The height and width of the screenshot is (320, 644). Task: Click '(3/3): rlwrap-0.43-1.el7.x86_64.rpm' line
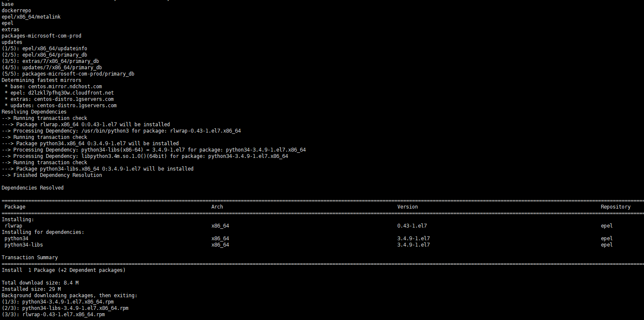[53, 315]
